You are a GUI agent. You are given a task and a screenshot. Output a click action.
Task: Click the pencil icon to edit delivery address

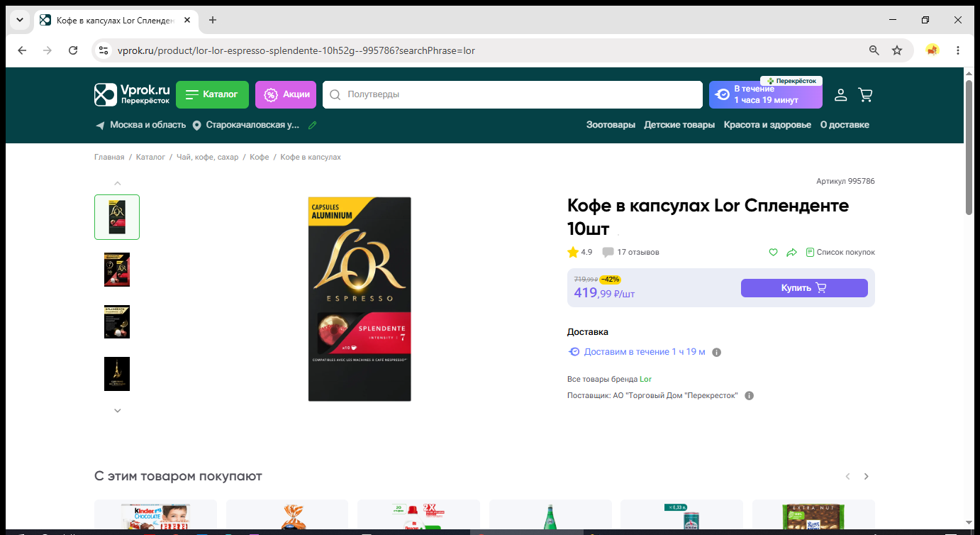click(313, 125)
